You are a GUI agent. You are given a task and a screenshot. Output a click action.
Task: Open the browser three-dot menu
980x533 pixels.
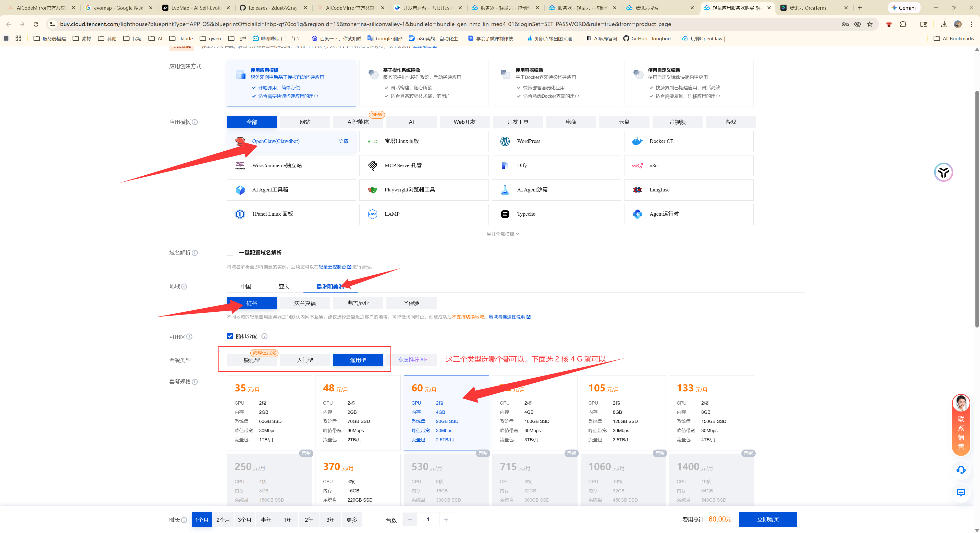point(971,24)
